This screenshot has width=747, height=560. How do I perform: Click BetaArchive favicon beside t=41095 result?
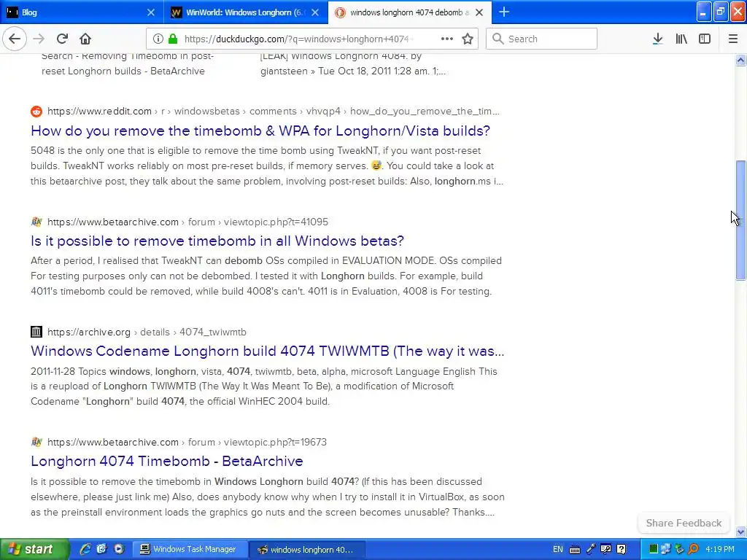[x=36, y=222]
